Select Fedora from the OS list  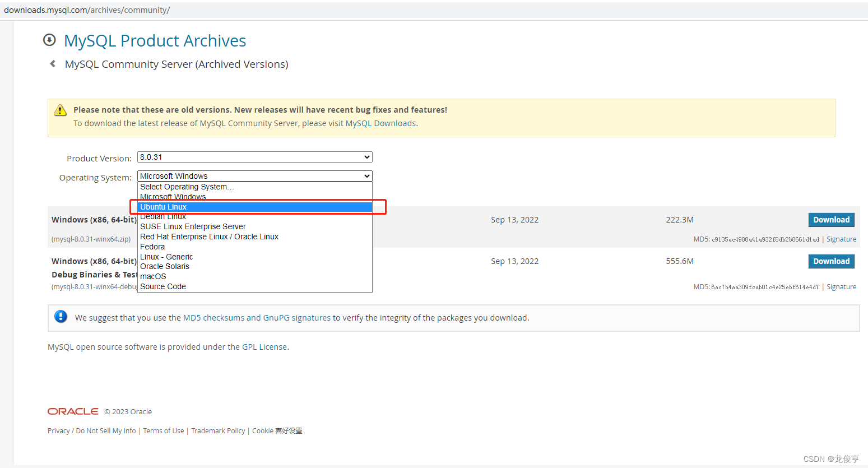click(255, 247)
